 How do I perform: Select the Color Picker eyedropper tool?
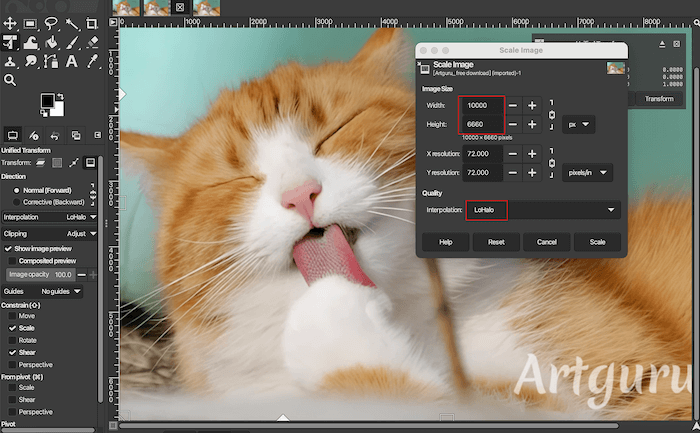coord(92,61)
